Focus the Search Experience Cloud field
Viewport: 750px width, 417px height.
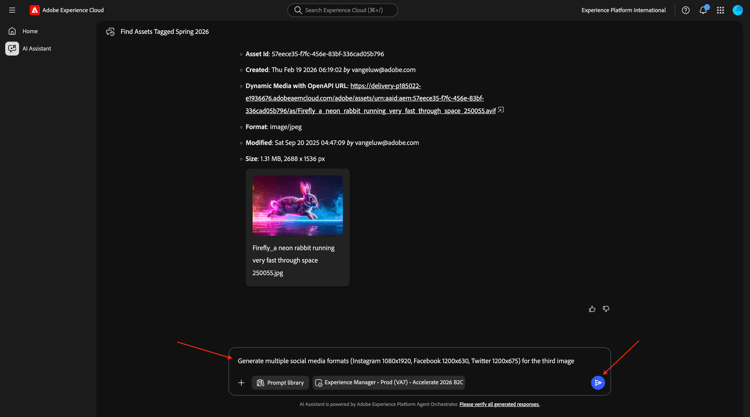pos(342,10)
